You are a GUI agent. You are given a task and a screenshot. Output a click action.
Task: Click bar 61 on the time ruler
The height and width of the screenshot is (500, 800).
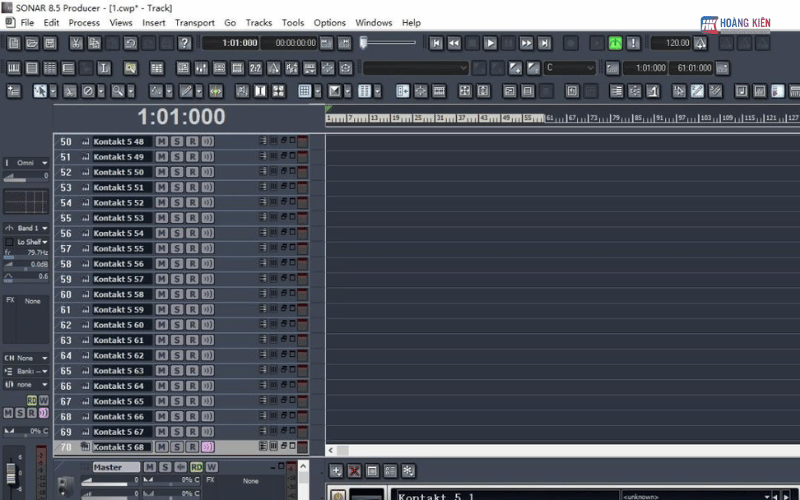[549, 118]
